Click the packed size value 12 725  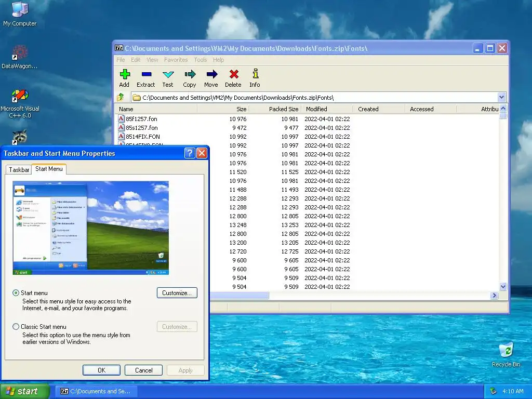[x=290, y=251]
